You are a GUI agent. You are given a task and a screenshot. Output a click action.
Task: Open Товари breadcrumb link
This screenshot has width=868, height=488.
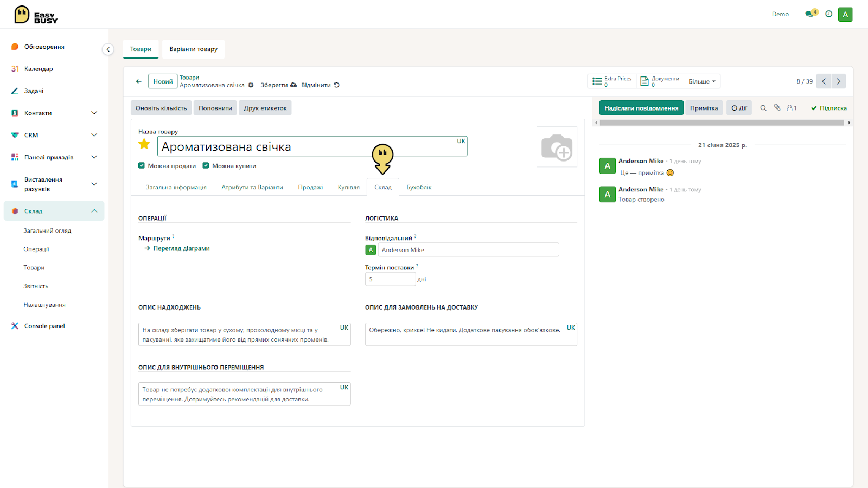[x=189, y=78]
